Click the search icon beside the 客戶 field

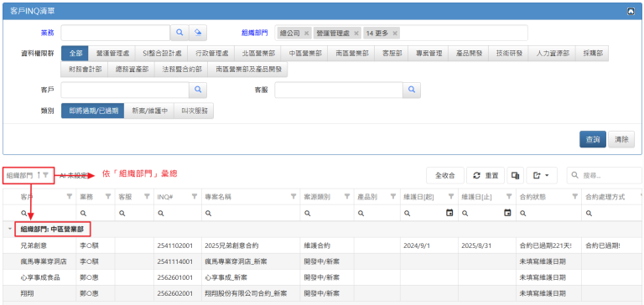[x=198, y=90]
